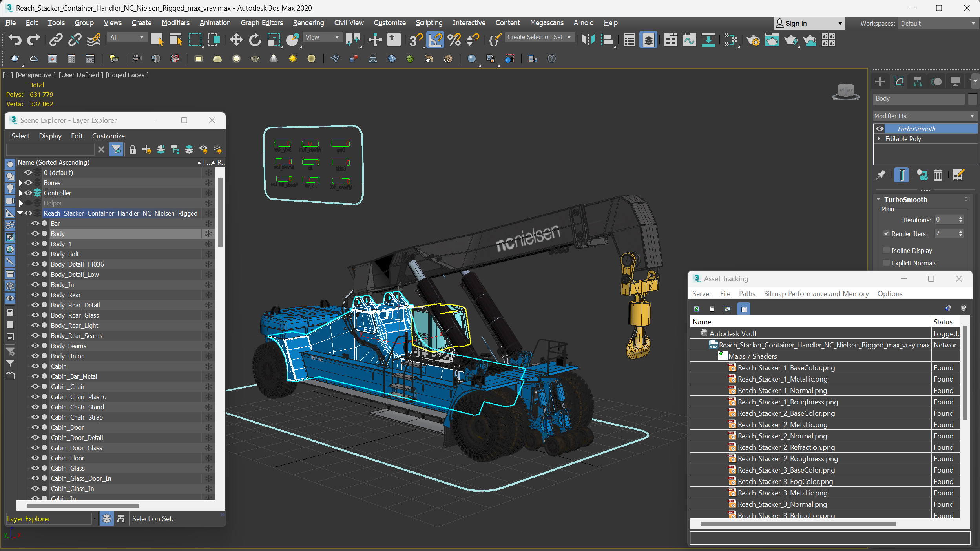Click Configure Modifier Sets icon
Screen dimensions: 980x551
958,175
